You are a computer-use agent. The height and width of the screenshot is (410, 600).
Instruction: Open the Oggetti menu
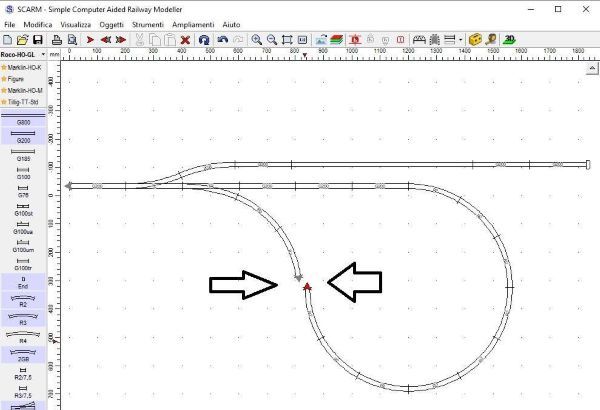tap(112, 23)
